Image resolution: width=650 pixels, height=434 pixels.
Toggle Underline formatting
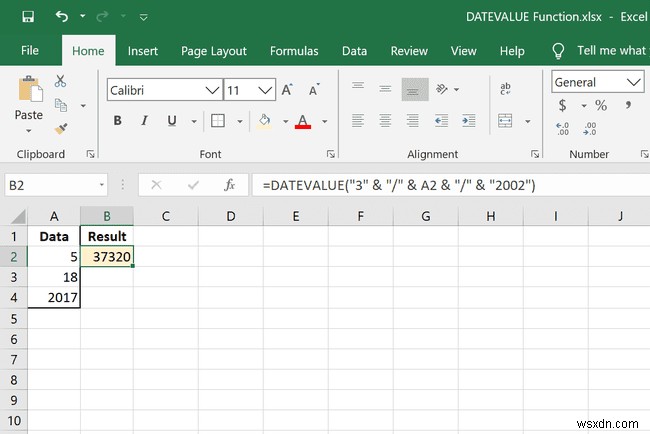(172, 121)
